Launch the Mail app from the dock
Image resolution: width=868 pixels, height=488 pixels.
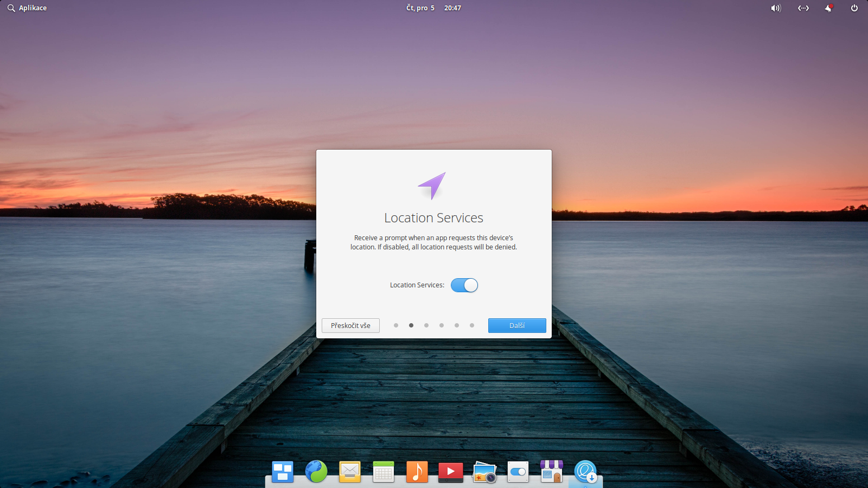tap(350, 472)
